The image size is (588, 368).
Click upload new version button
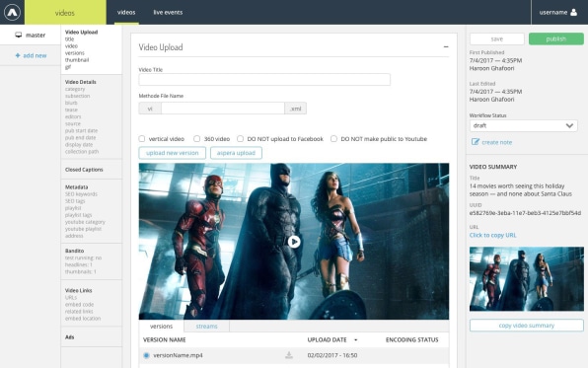[x=172, y=153]
